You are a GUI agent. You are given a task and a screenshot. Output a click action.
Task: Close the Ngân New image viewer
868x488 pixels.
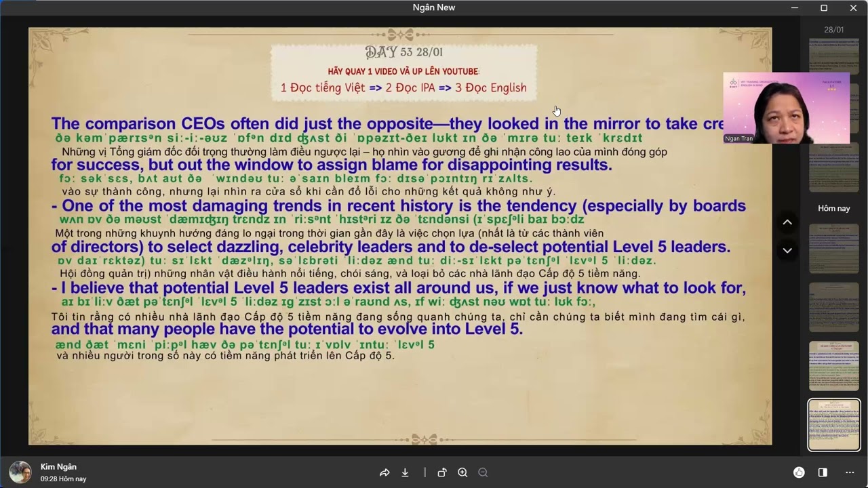click(853, 7)
